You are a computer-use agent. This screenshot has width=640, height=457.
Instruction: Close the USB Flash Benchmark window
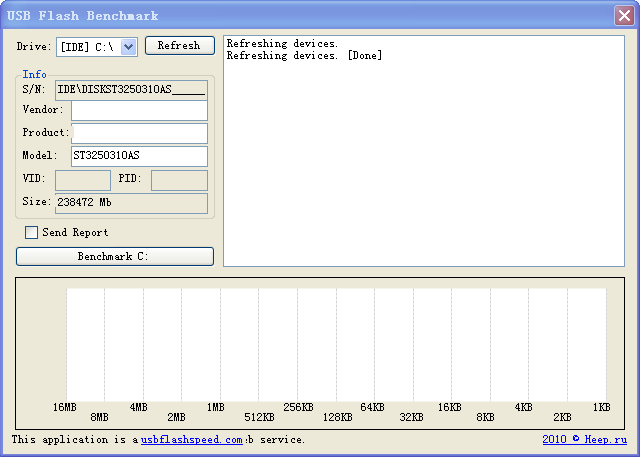tap(624, 16)
